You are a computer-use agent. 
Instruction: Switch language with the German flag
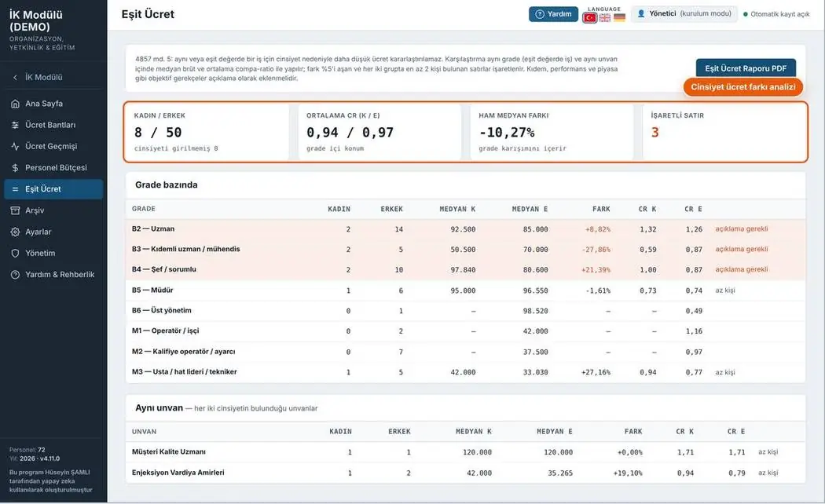620,18
